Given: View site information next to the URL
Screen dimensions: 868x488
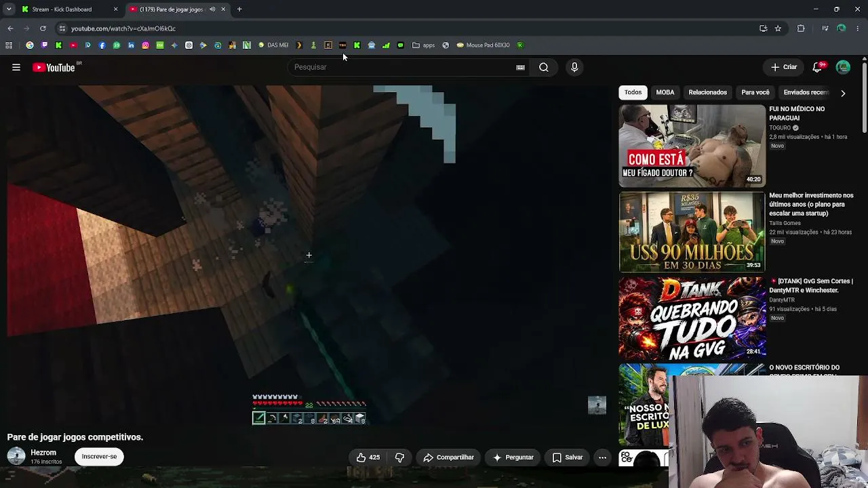Looking at the screenshot, I should pyautogui.click(x=62, y=28).
